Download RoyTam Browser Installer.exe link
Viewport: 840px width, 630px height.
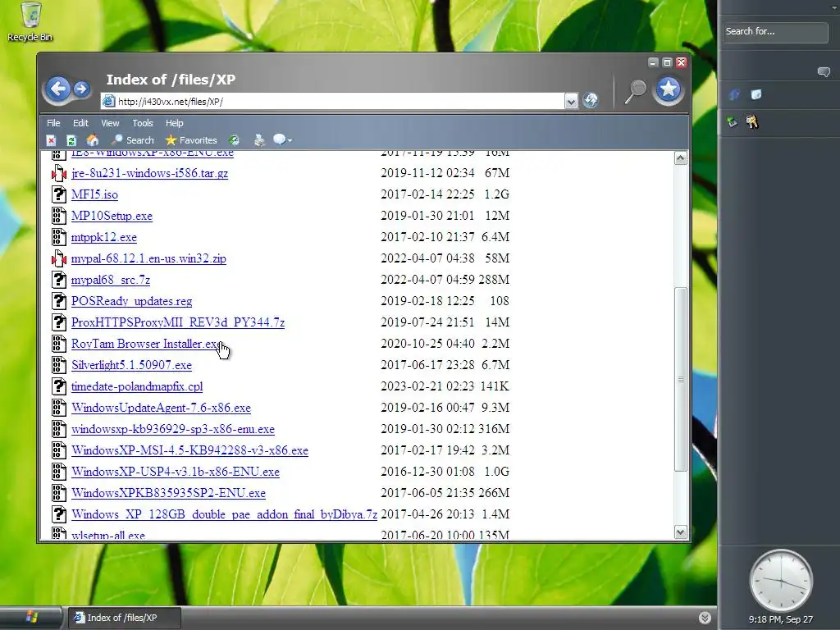[x=145, y=344]
